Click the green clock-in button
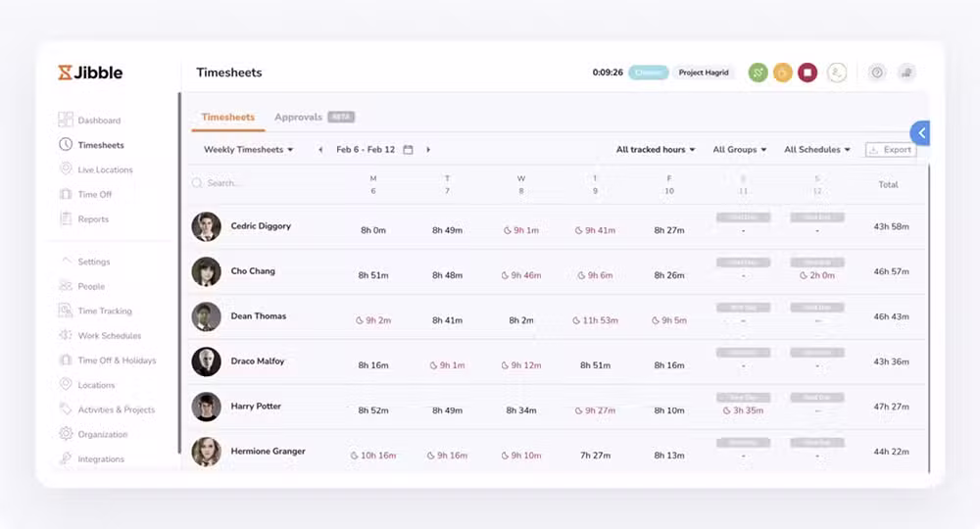Viewport: 980px width, 529px height. 758,72
